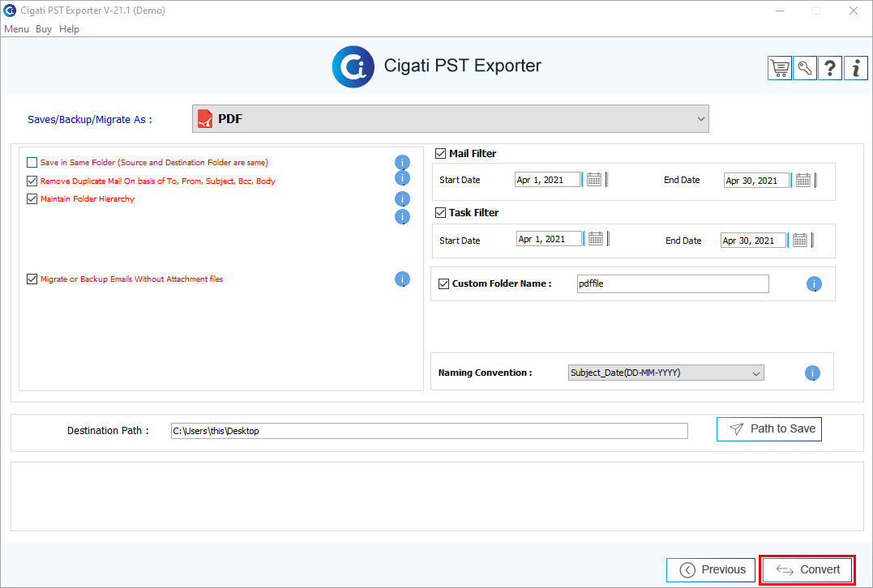
Task: Disable the Mail Filter checkbox
Action: pyautogui.click(x=440, y=153)
